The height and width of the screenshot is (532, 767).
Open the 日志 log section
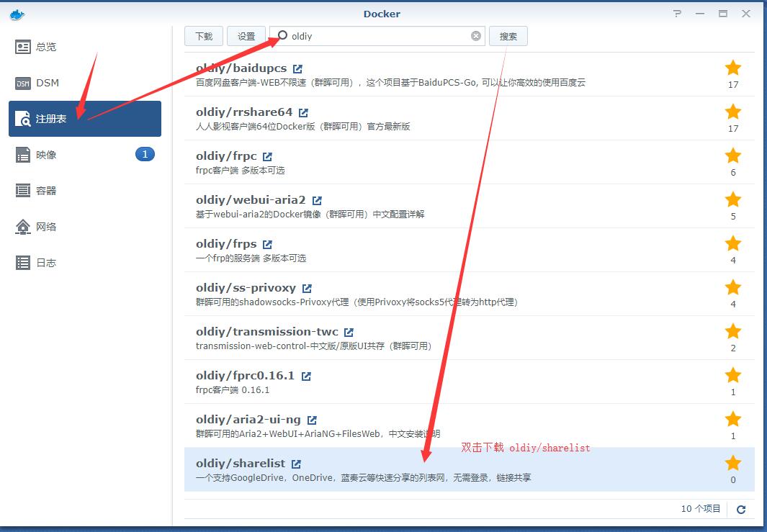point(85,263)
